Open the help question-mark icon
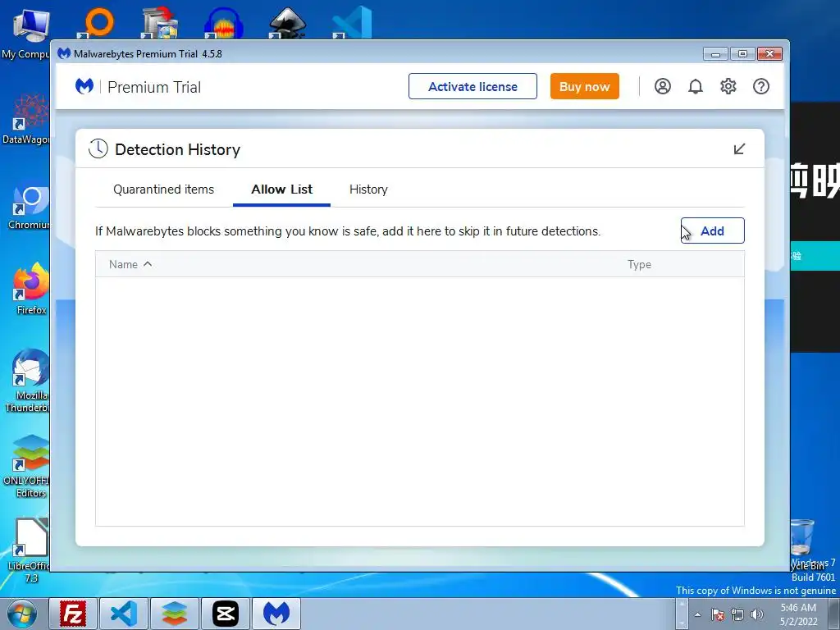Image resolution: width=840 pixels, height=630 pixels. [760, 86]
